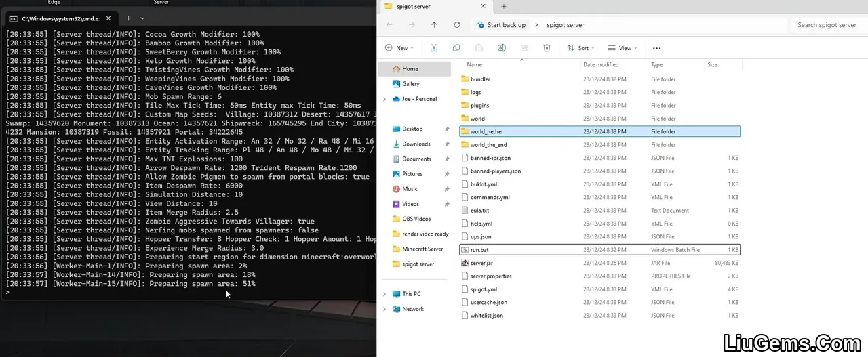Open spigot server folder in navigation pane
868x357 pixels.
pyautogui.click(x=413, y=264)
